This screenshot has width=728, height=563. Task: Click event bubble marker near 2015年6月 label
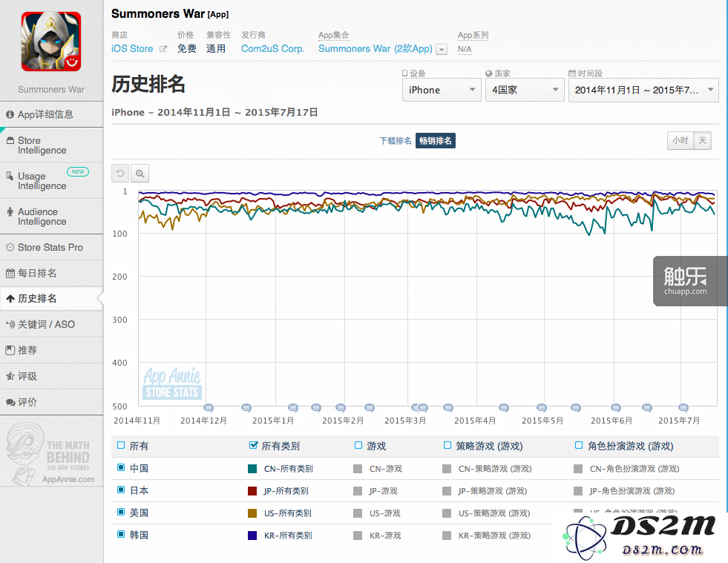pos(616,407)
